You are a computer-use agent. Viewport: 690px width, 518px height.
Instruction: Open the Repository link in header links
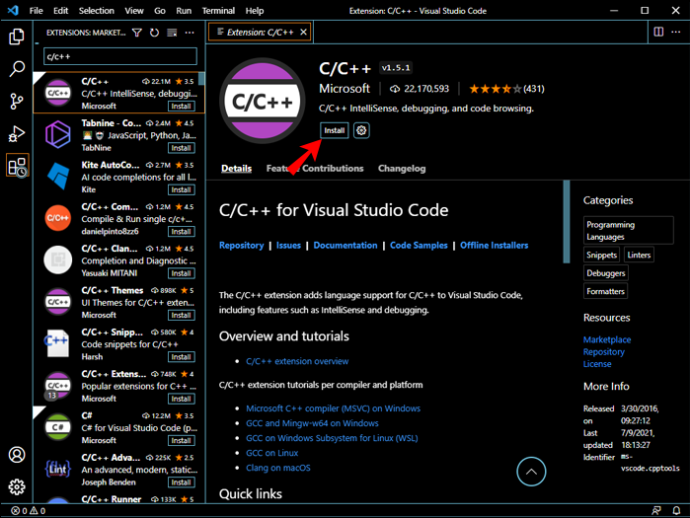point(241,245)
